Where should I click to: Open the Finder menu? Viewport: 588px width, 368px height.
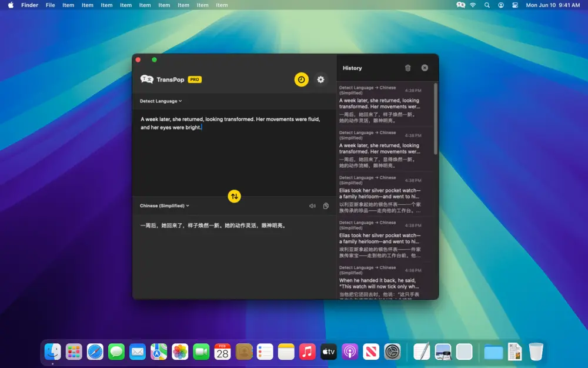29,5
